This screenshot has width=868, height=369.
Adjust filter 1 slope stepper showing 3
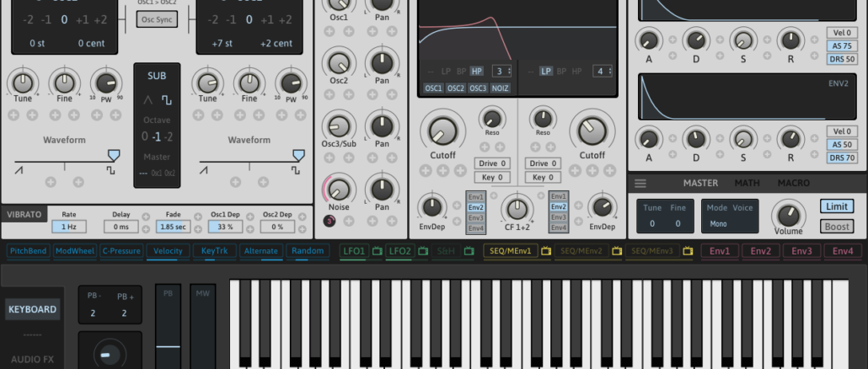(502, 71)
